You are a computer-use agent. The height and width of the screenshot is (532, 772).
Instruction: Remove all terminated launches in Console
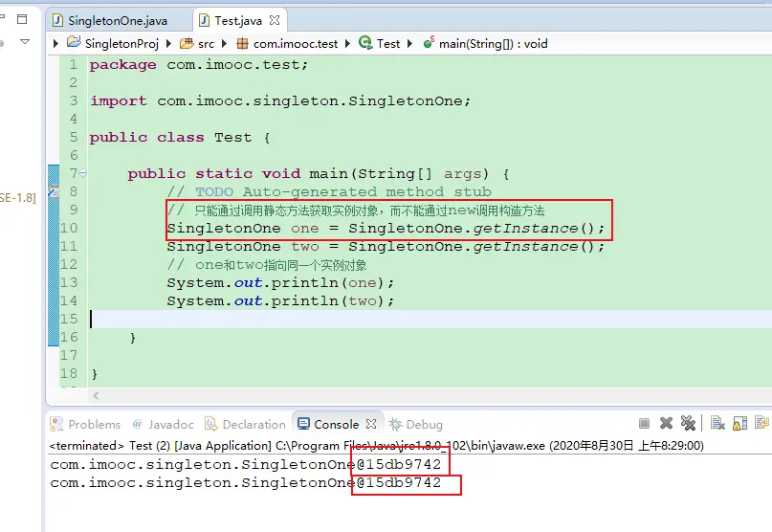[x=687, y=424]
